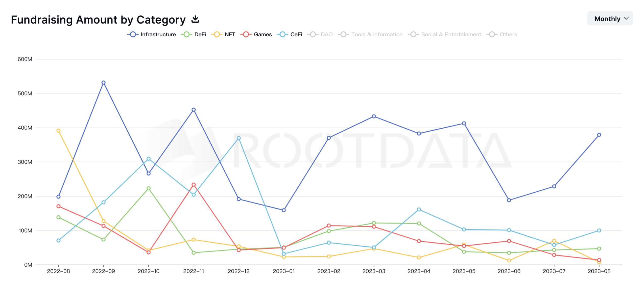Select the DeFi point at 2022-10
The height and width of the screenshot is (285, 644).
149,188
